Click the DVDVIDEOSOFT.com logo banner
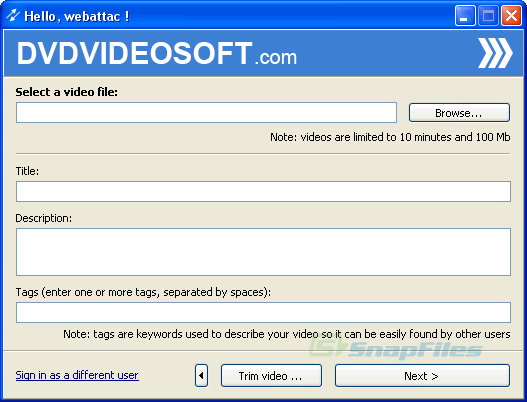 [157, 53]
